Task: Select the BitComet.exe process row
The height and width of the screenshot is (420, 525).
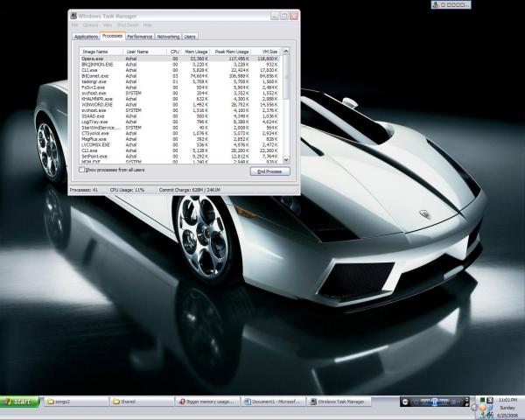Action: 181,76
